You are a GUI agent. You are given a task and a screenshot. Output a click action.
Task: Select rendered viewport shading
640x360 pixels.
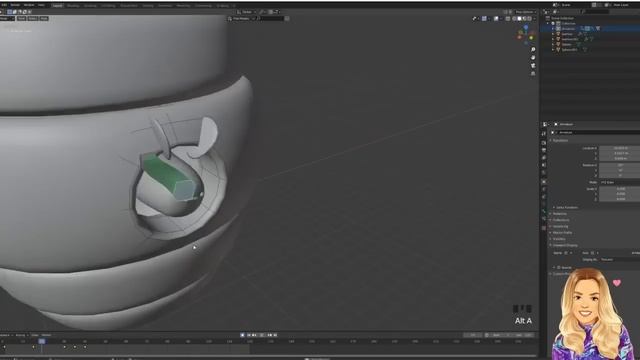(x=529, y=19)
